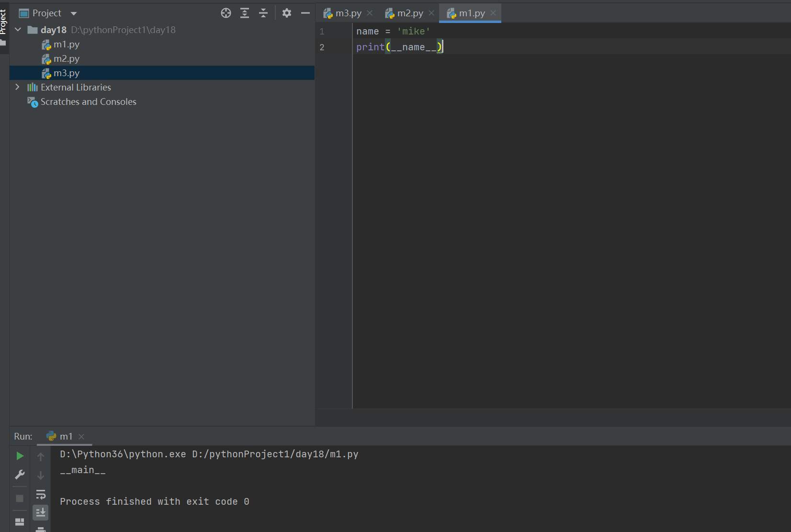Close the m1.py editor tab
791x532 pixels.
point(493,13)
